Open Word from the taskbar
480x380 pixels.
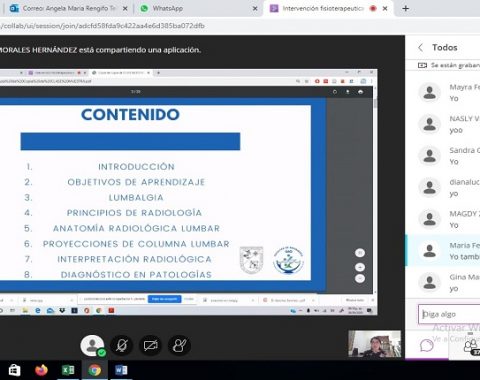(x=121, y=370)
